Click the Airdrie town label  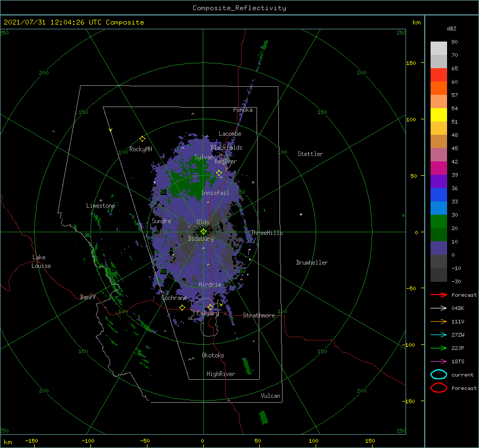210,284
